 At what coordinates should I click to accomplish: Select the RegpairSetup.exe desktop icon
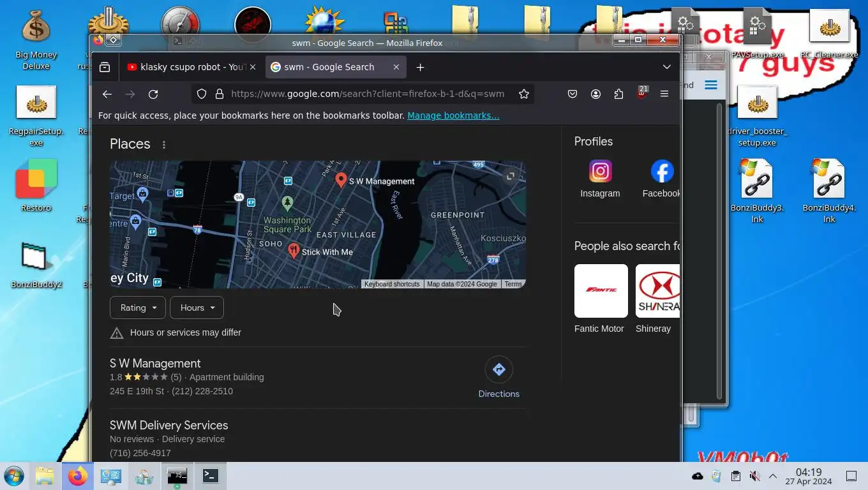(36, 116)
